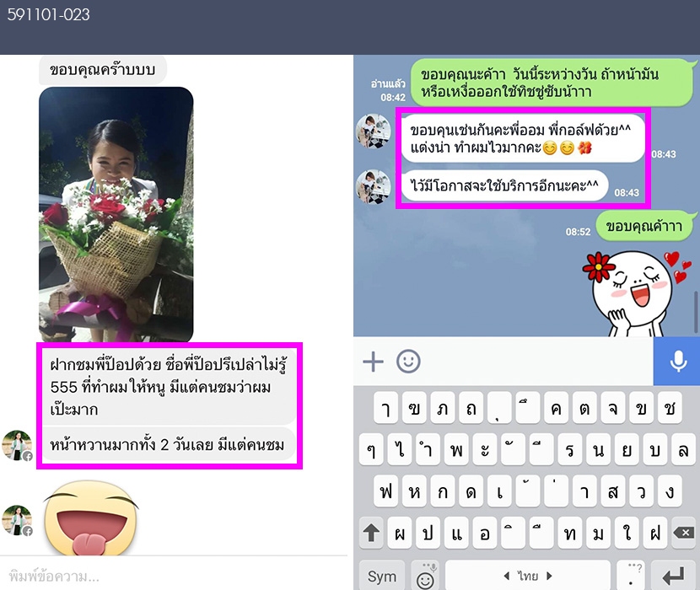700x590 pixels.
Task: Tap the ด key
Action: click(471, 491)
